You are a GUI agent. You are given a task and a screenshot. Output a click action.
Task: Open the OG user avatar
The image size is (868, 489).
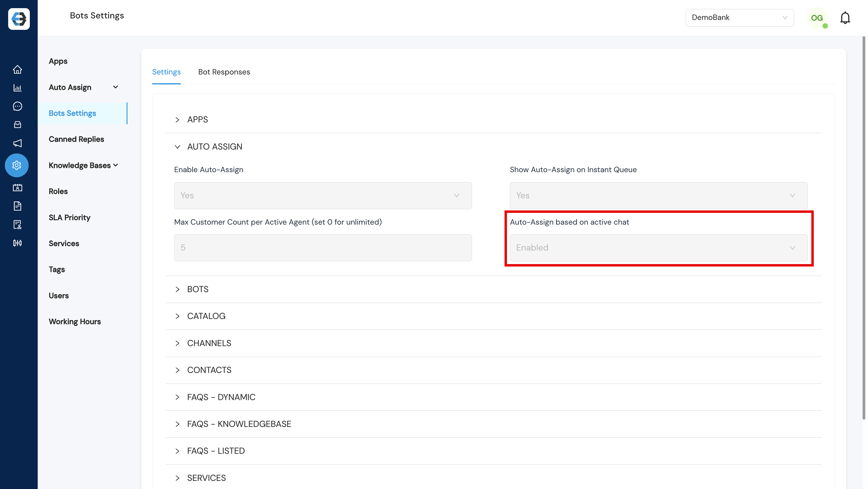817,18
